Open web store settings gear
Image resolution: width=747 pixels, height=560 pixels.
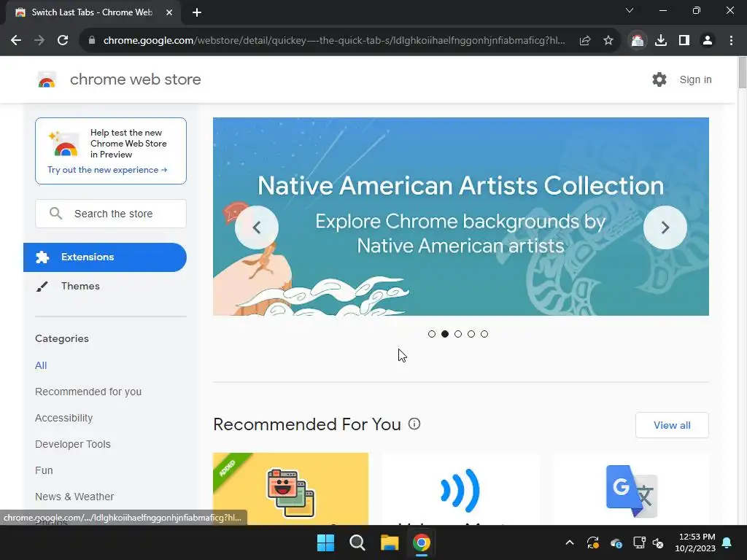pos(659,79)
